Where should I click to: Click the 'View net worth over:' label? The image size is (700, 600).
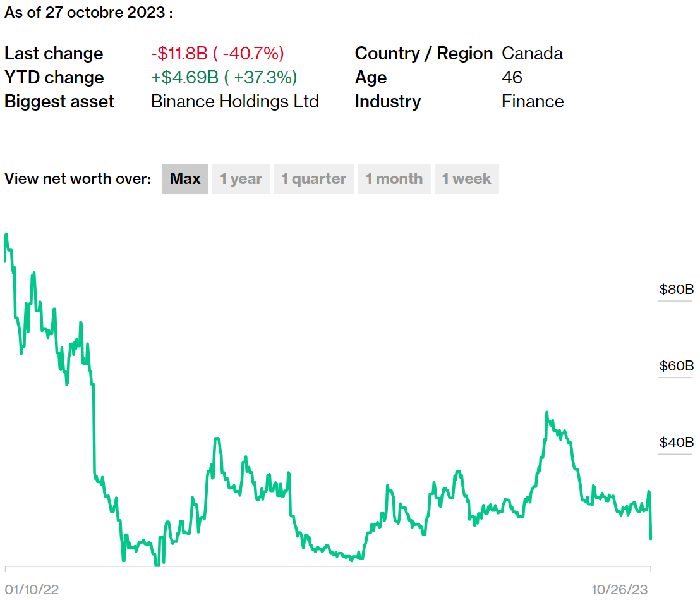pyautogui.click(x=78, y=179)
